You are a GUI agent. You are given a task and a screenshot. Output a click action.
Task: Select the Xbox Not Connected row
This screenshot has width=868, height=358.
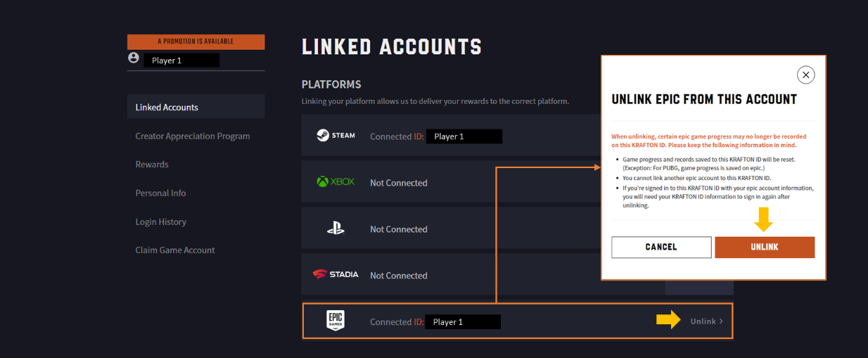[x=450, y=183]
